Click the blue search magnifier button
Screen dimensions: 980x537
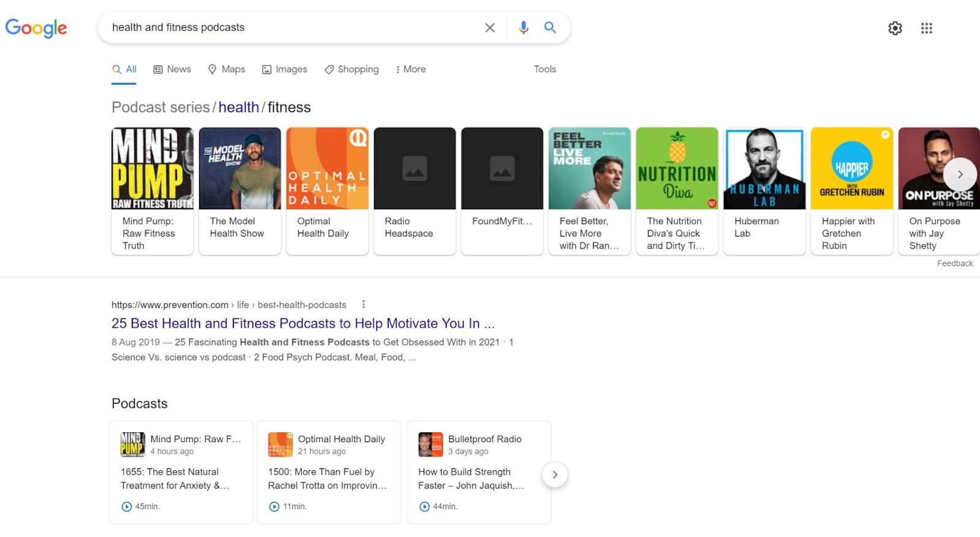click(x=550, y=28)
